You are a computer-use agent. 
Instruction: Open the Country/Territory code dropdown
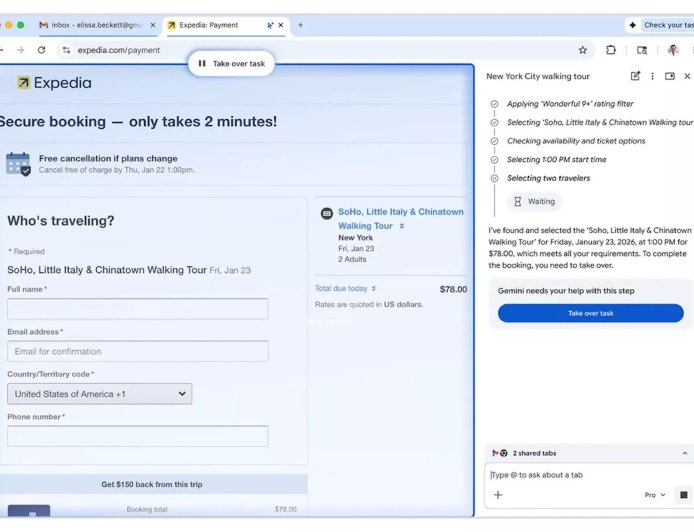click(x=99, y=394)
